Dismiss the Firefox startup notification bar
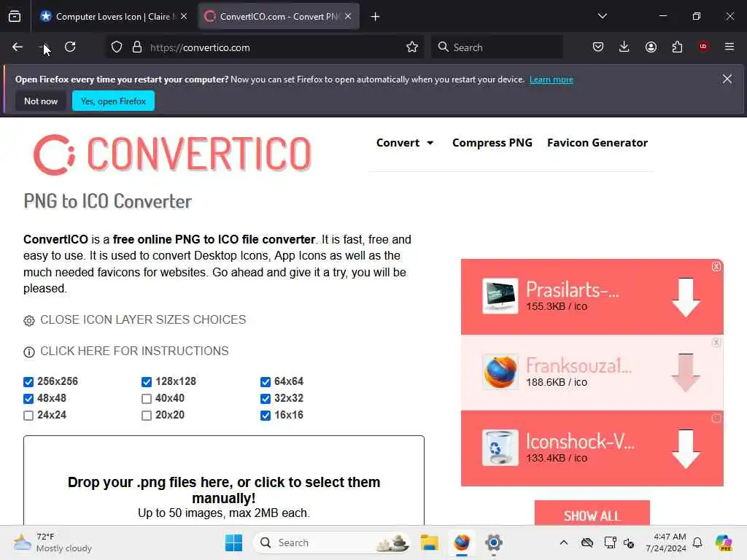 pos(727,79)
